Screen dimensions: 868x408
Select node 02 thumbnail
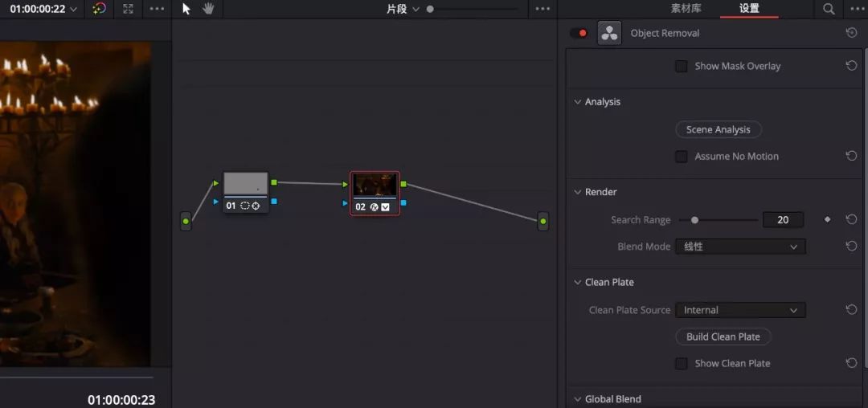(x=375, y=185)
